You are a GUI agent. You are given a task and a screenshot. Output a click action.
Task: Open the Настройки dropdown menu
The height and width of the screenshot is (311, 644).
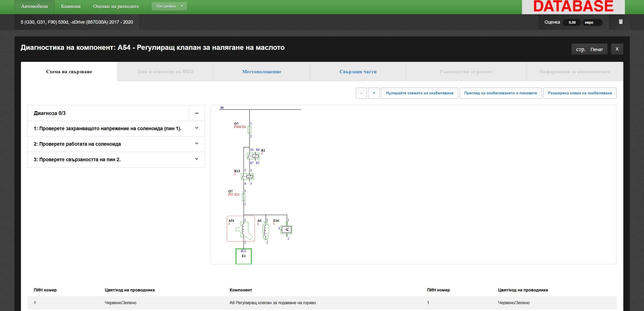pyautogui.click(x=169, y=6)
